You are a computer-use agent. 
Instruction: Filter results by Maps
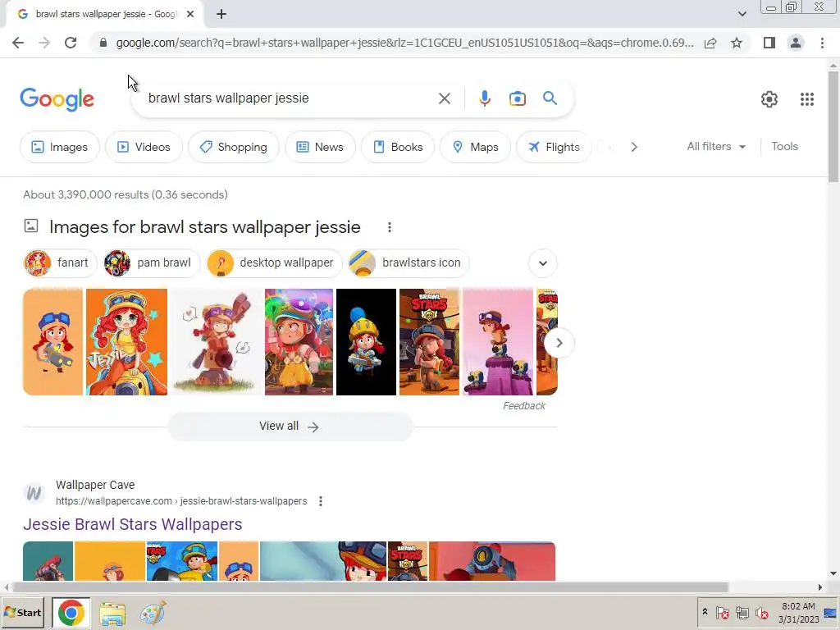pyautogui.click(x=475, y=148)
